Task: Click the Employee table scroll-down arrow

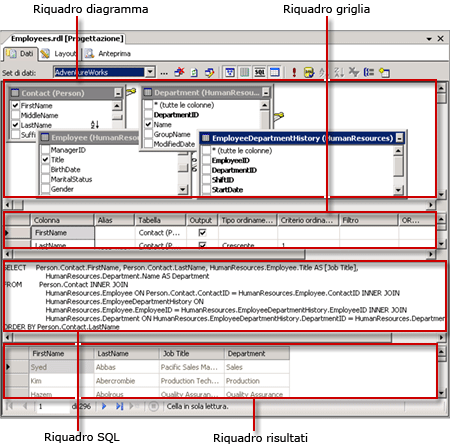Action: [x=182, y=190]
